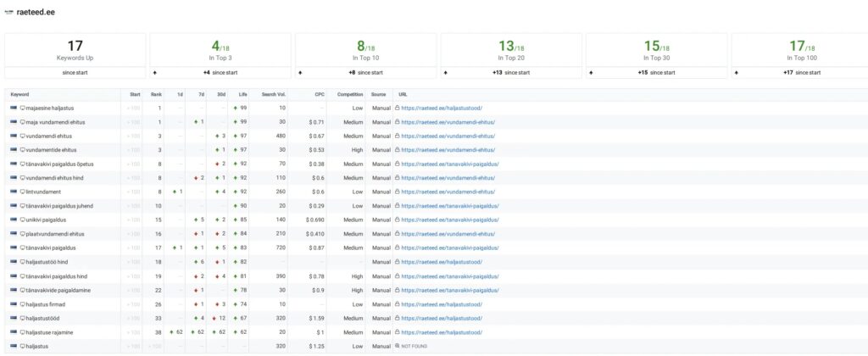868x356 pixels.
Task: Select the In Top 100 summary card
Action: point(799,49)
